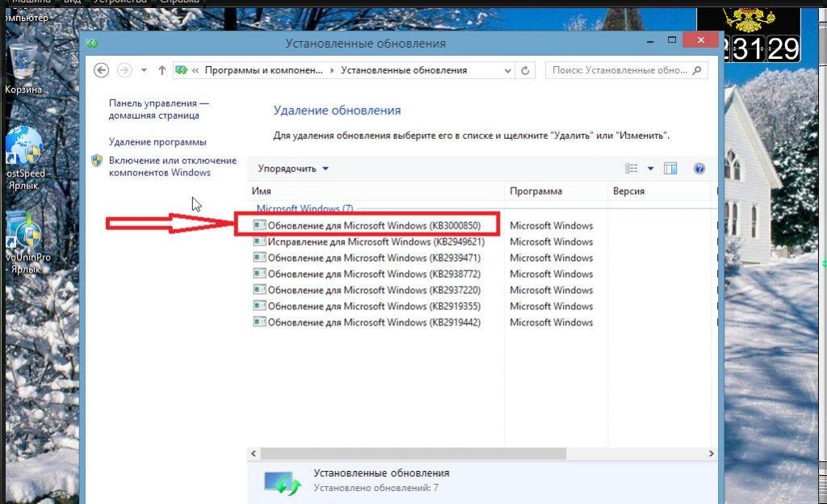This screenshot has height=504, width=827.
Task: Minimize the Installed Updates window
Action: click(x=650, y=40)
